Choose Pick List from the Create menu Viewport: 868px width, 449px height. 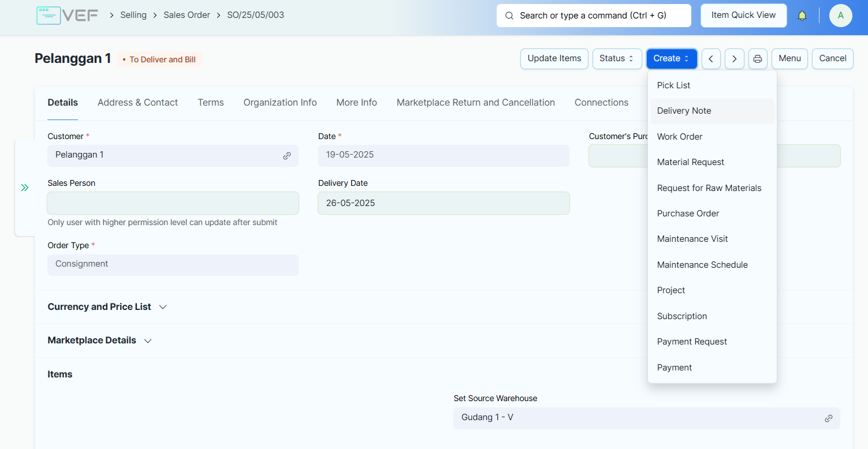point(712,85)
